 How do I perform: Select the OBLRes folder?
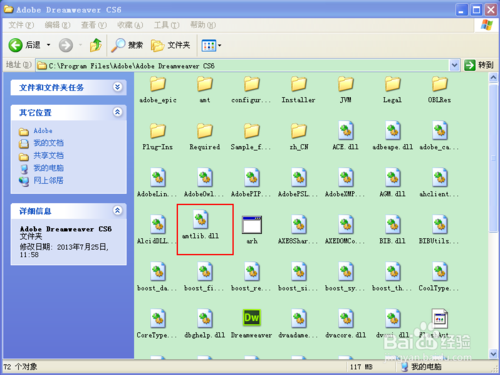440,90
